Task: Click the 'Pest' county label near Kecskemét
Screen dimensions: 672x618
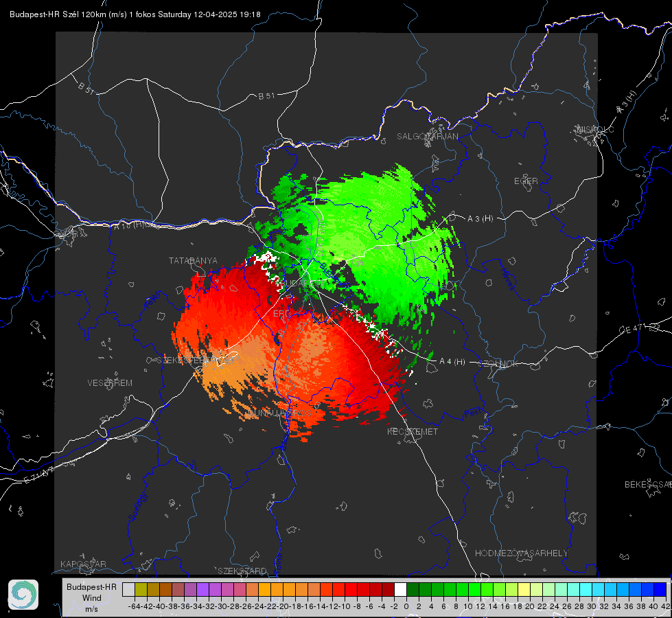Action: pyautogui.click(x=473, y=413)
